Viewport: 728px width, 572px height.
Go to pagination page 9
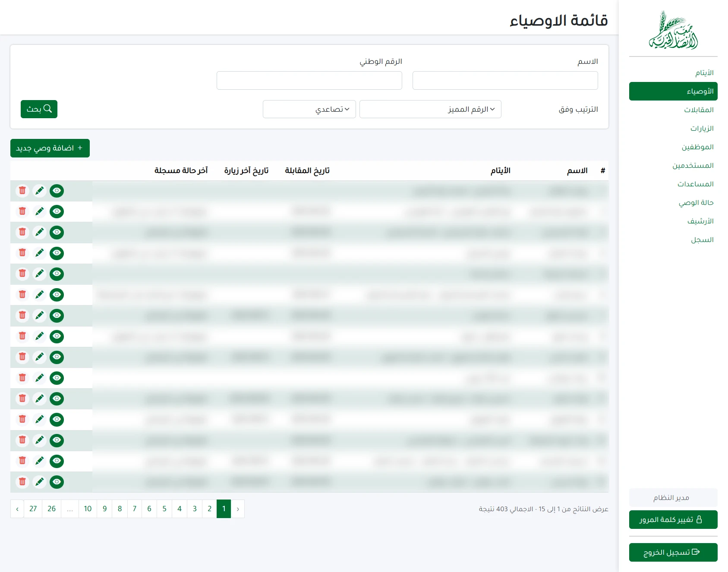105,509
